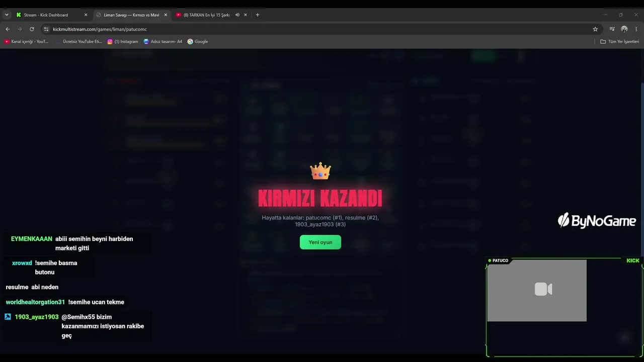
Task: Reload the current page
Action: 32,29
